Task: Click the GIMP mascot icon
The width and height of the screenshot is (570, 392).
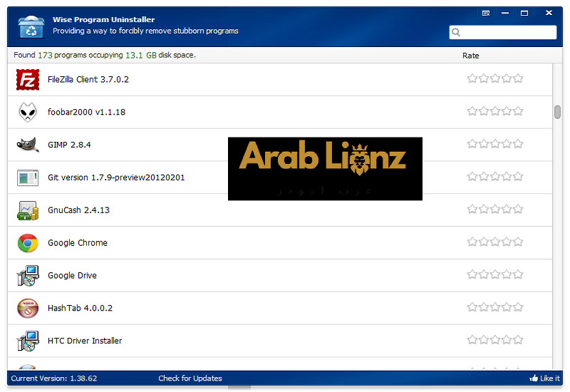Action: [28, 145]
